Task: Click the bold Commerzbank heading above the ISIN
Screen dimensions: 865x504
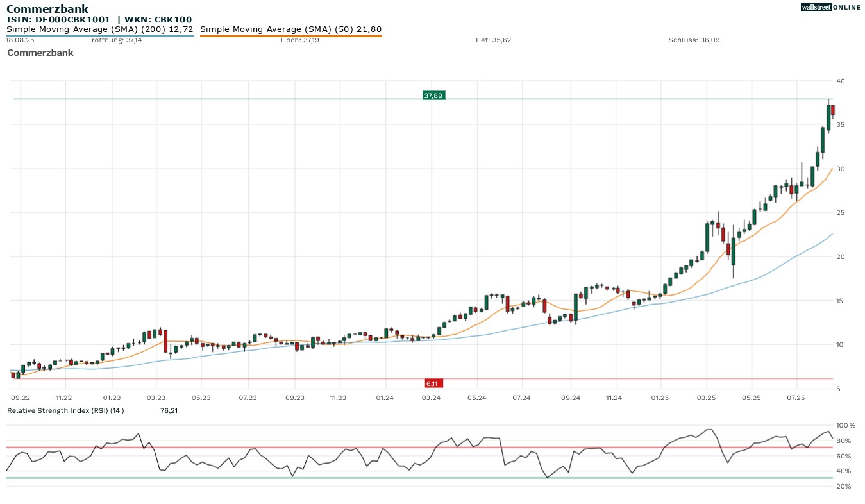Action: tap(47, 9)
